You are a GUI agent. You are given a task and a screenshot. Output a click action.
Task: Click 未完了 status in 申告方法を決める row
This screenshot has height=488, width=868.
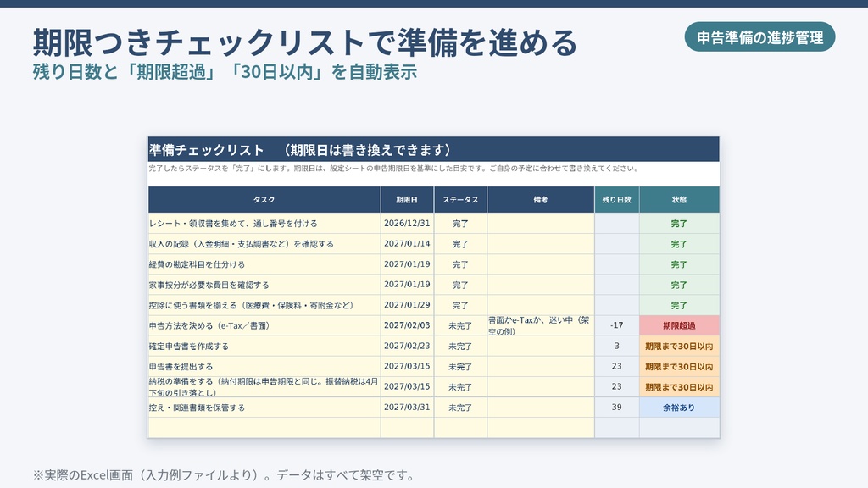460,326
